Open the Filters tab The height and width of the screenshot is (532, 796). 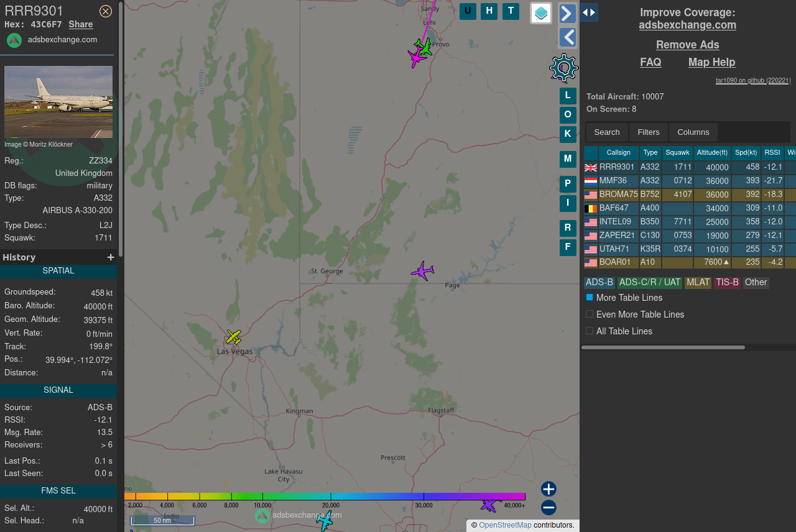pos(649,132)
